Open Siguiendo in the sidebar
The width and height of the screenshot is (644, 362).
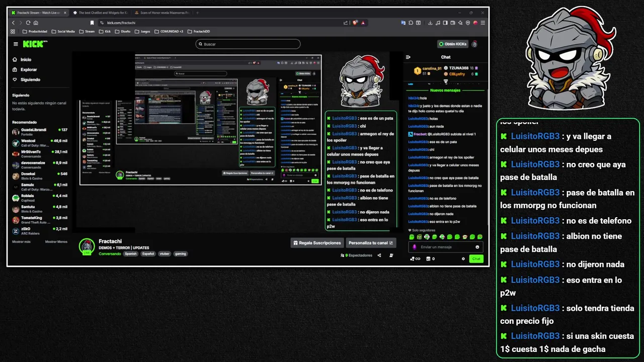point(27,79)
